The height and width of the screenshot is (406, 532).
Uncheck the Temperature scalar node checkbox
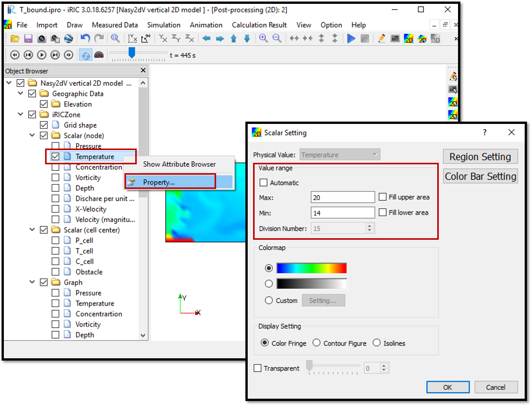click(55, 156)
